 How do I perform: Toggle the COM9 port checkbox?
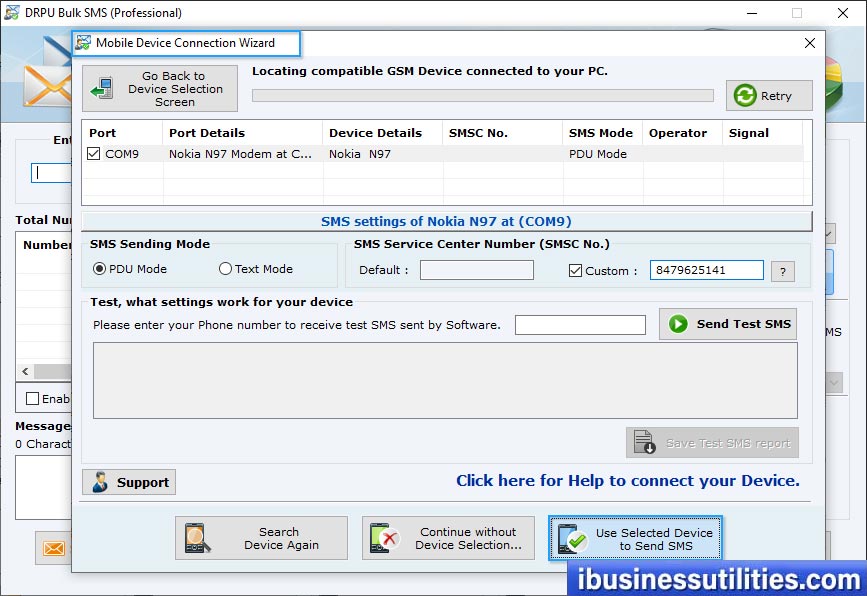[x=93, y=154]
